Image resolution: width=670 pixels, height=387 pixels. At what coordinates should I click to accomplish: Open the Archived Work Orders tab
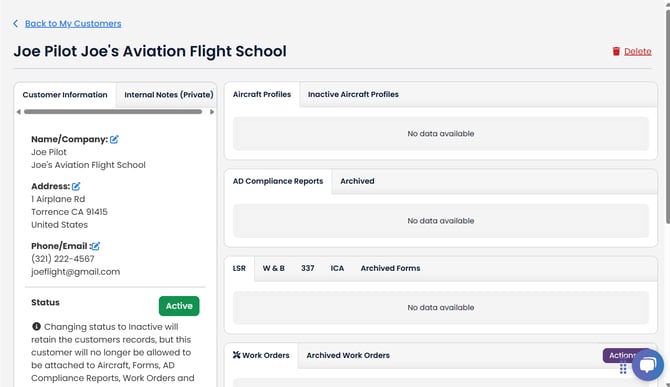(348, 355)
